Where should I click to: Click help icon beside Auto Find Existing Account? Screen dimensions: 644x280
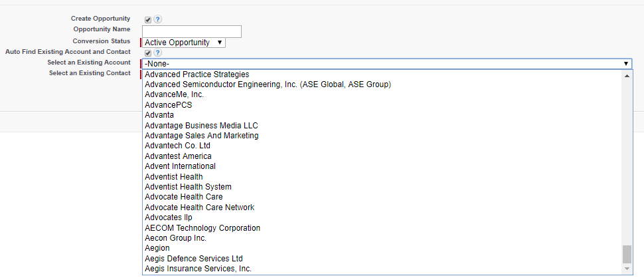click(x=157, y=53)
